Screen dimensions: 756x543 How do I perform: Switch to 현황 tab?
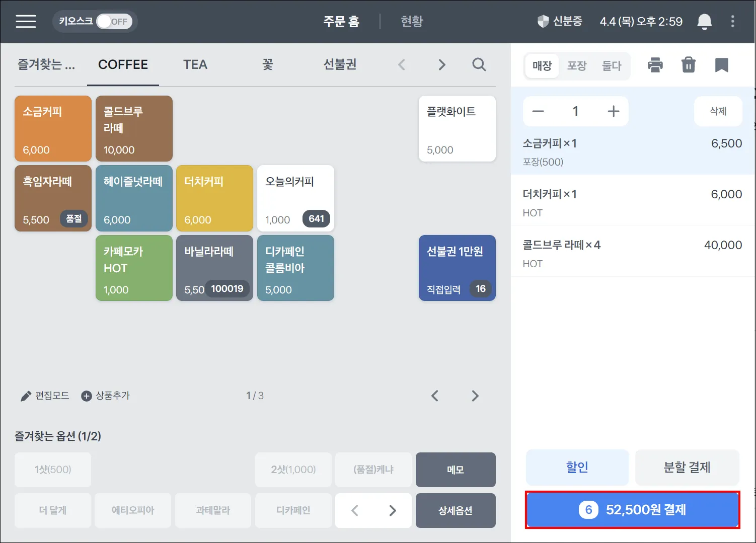[412, 21]
